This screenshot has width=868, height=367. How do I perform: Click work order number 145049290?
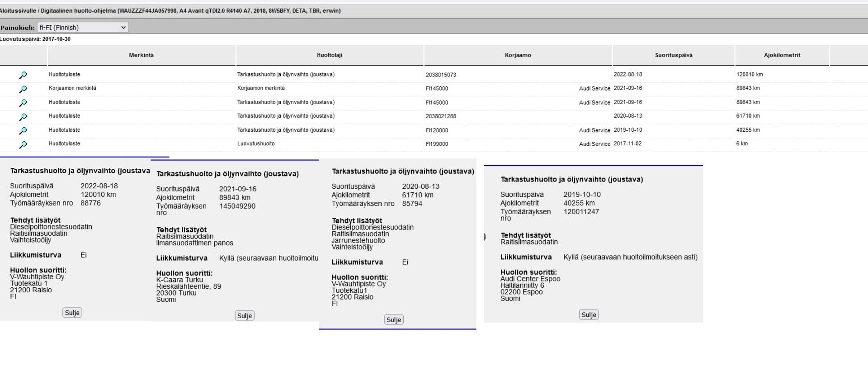pos(237,206)
